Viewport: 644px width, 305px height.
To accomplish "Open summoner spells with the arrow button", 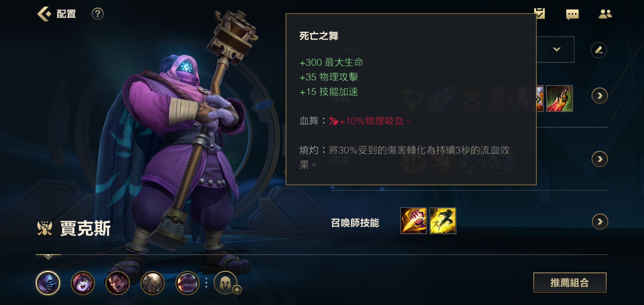I will tap(600, 222).
